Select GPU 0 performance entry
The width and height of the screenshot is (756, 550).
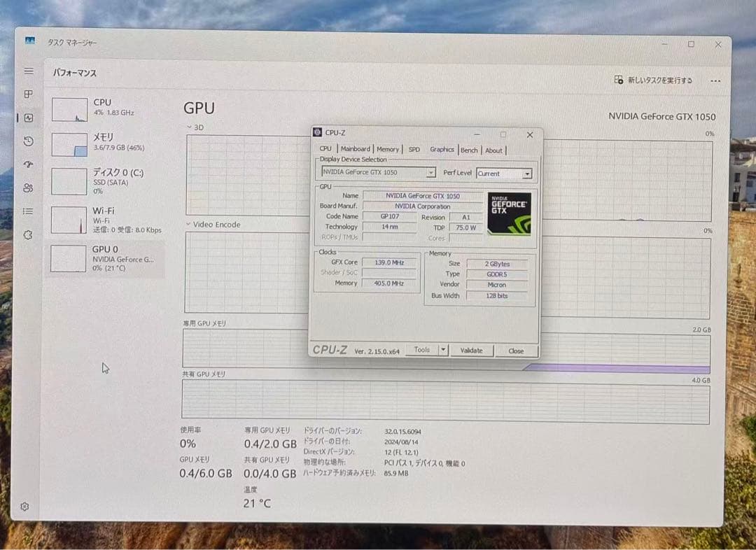(107, 258)
